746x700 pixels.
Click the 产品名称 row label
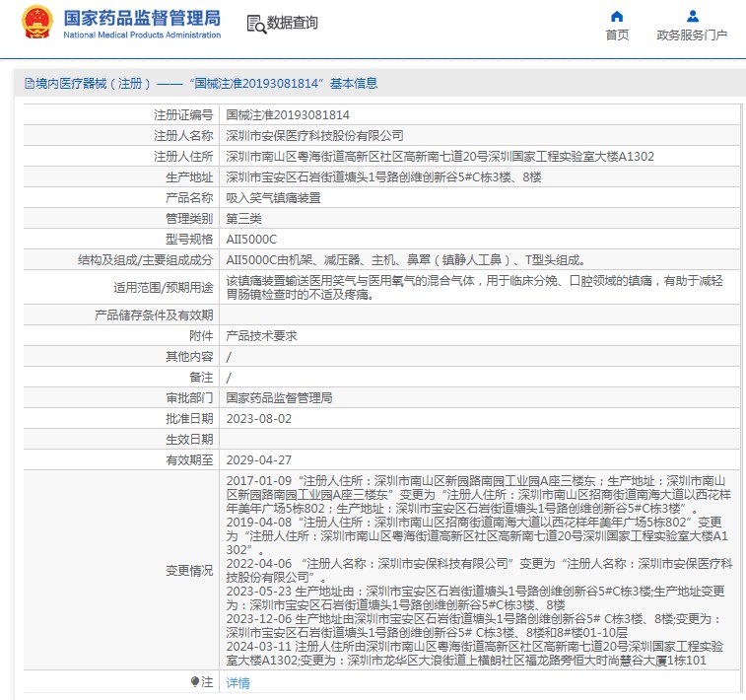tap(189, 197)
